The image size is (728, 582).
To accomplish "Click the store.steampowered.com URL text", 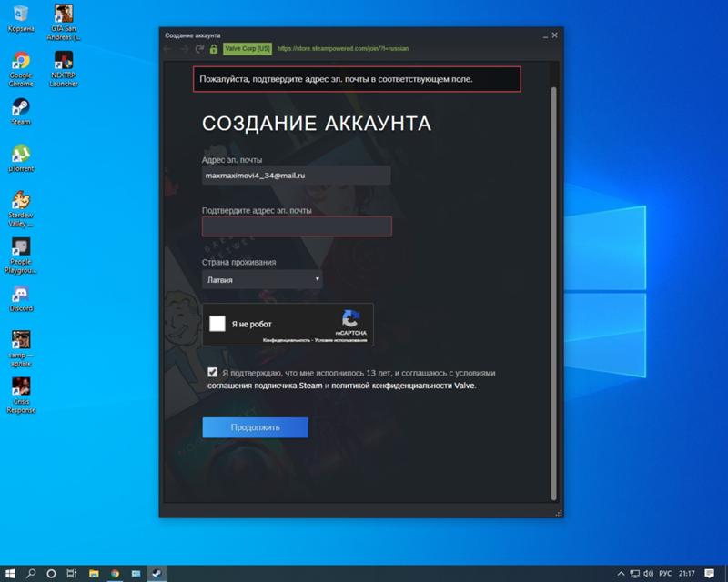I will [343, 48].
